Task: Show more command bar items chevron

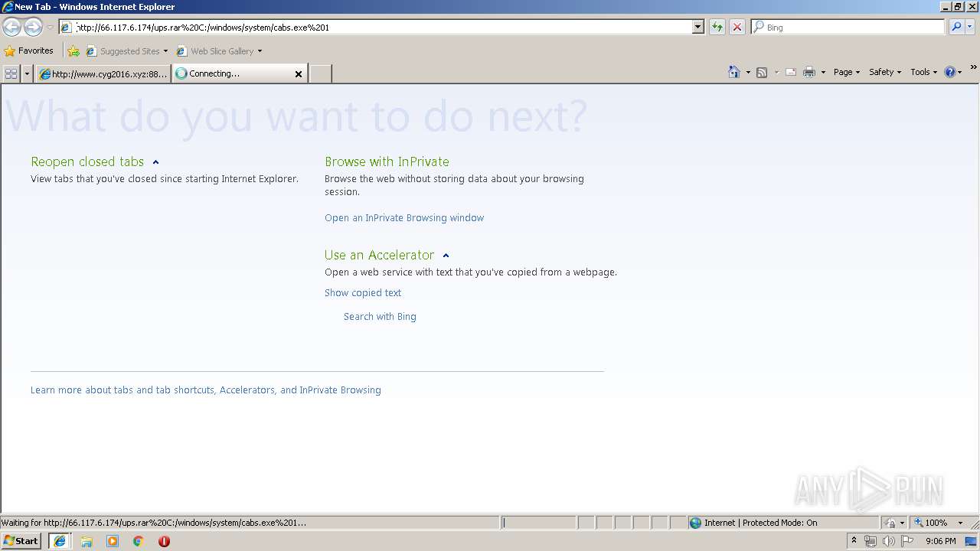Action: click(x=974, y=67)
